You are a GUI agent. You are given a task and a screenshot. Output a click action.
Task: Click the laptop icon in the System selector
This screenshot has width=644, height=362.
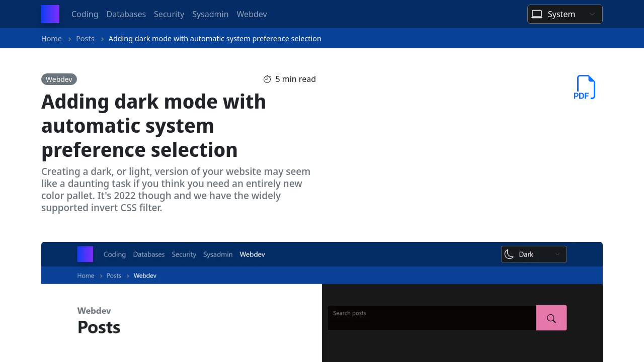536,14
